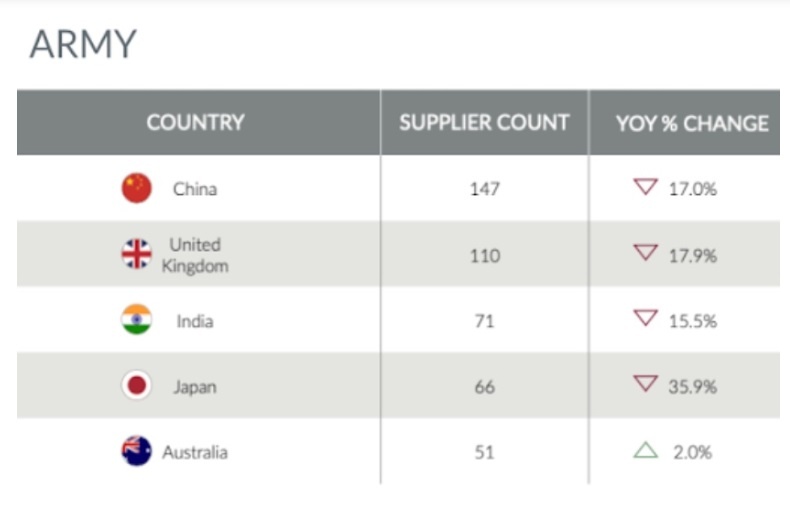Select the YOY % CHANGE column header
Screen dimensions: 790x532
click(x=692, y=123)
